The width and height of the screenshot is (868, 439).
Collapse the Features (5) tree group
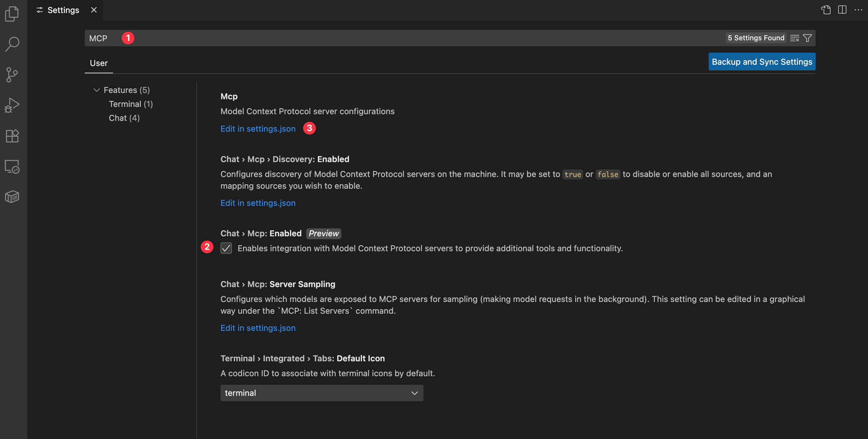tap(96, 90)
